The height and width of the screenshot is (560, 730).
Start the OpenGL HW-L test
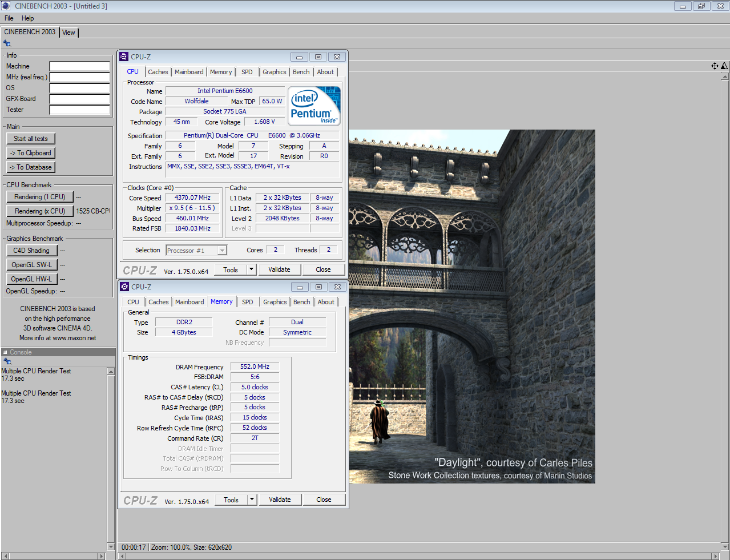pyautogui.click(x=31, y=279)
